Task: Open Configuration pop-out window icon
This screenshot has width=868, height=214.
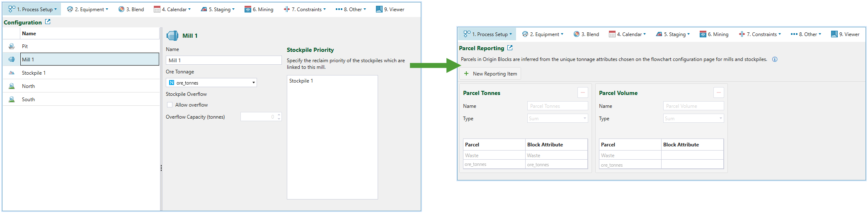Action: point(48,22)
